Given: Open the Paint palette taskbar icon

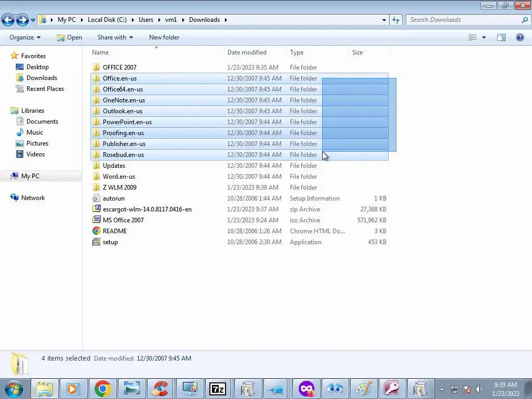Looking at the screenshot, I should 363,389.
